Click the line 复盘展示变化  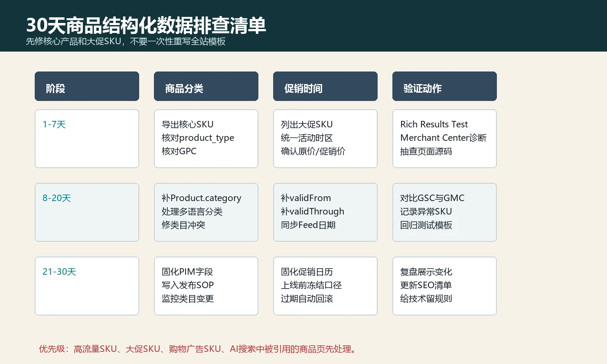point(426,272)
